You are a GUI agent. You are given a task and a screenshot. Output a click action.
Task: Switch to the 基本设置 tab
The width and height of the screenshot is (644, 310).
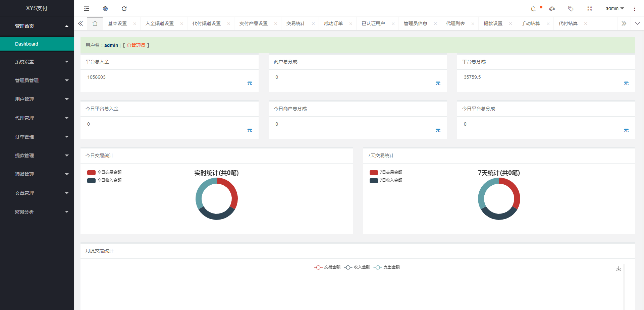(x=117, y=23)
